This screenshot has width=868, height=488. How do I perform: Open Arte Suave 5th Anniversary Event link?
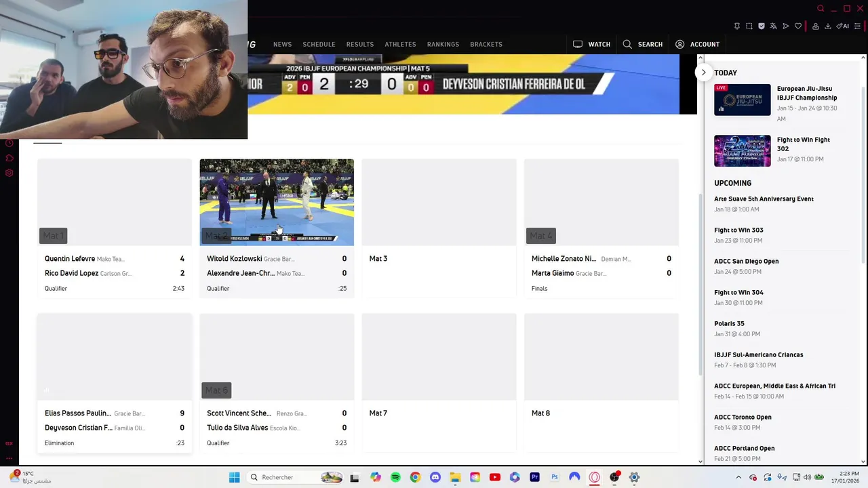point(764,199)
